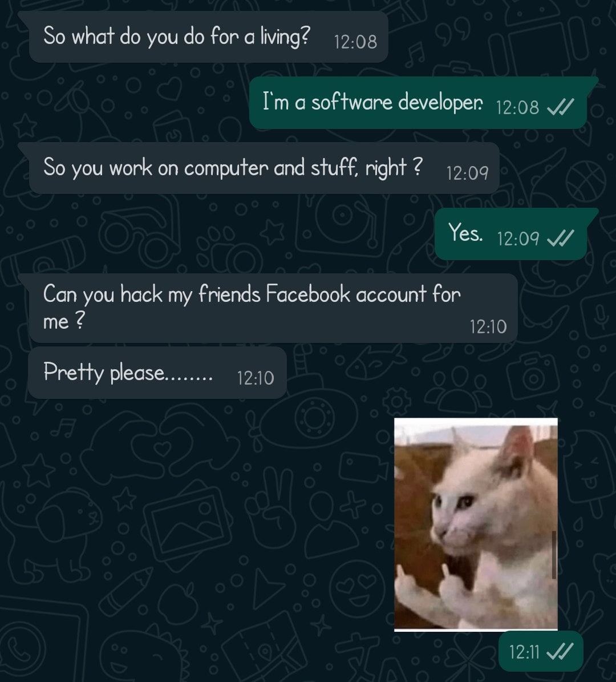Click the 12:08 timestamp on the first message
Image resolution: width=616 pixels, height=682 pixels.
(355, 42)
